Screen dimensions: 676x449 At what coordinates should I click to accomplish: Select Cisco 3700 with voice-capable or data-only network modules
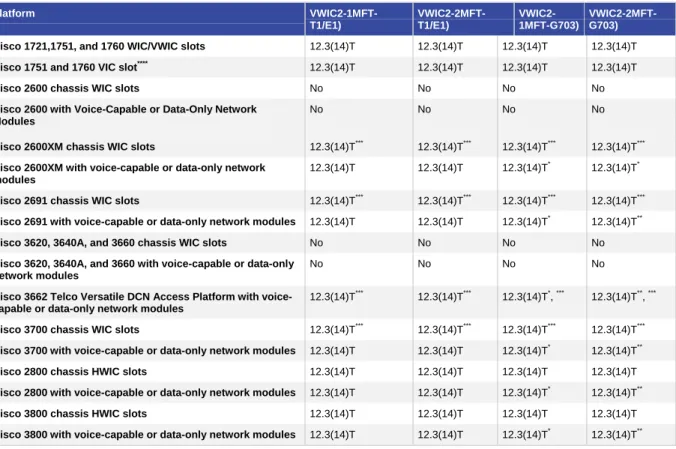pos(147,351)
